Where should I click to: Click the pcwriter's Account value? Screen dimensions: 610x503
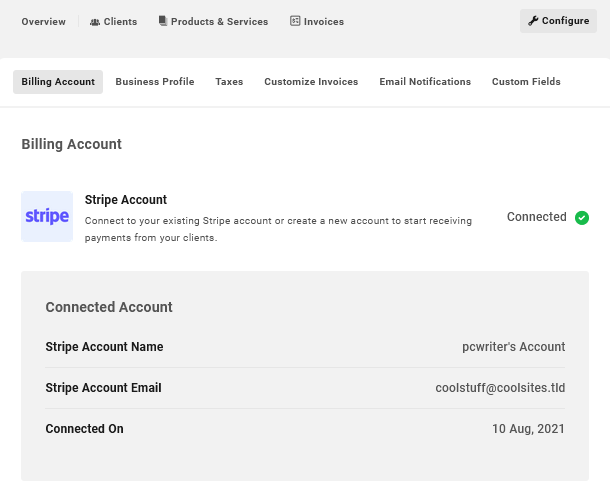tap(514, 347)
